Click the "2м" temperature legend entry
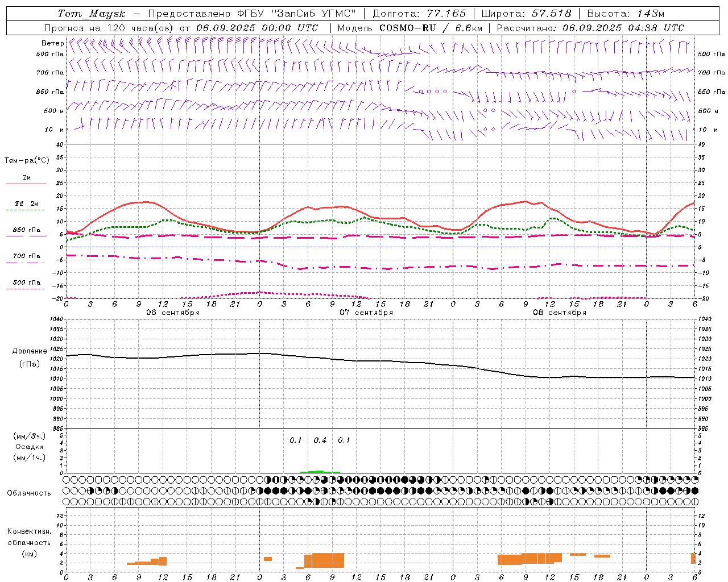Screen dimensions: 728x582 point(27,178)
